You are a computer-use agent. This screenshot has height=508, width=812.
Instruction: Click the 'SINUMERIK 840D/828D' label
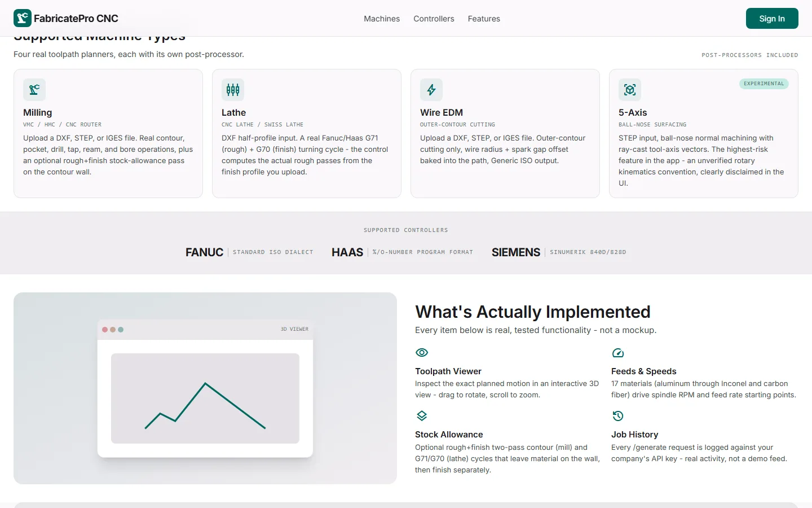coord(588,252)
